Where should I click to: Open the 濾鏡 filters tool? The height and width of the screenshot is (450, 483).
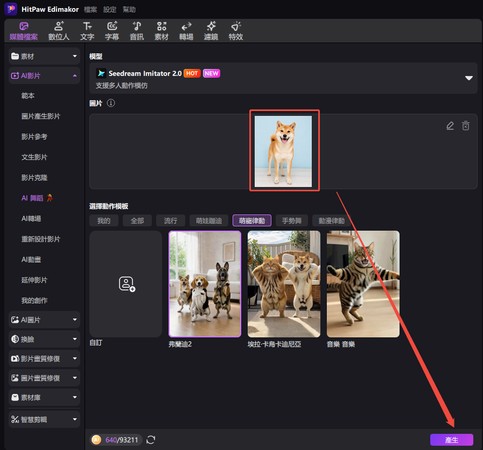[x=211, y=31]
